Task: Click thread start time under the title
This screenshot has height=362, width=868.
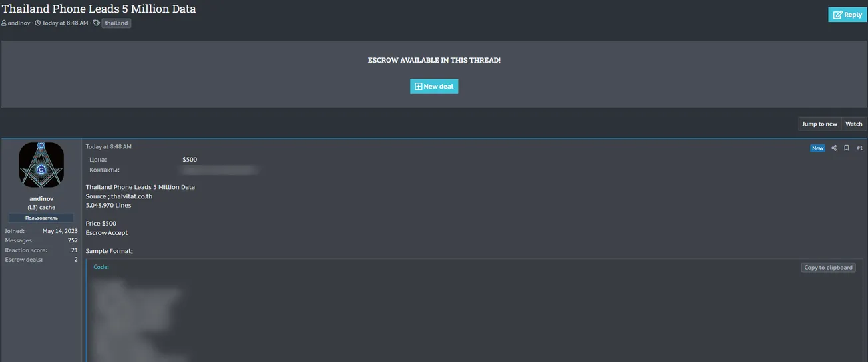Action: point(65,23)
